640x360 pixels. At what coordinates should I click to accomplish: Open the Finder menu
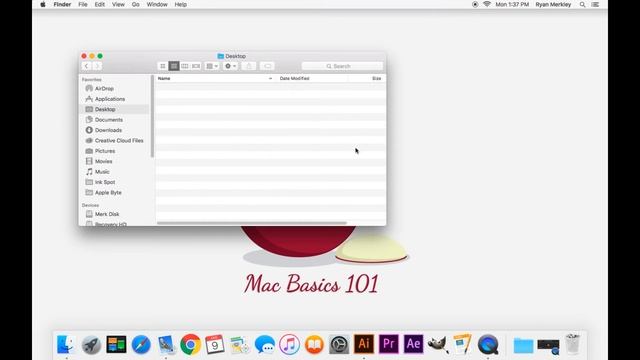point(62,4)
